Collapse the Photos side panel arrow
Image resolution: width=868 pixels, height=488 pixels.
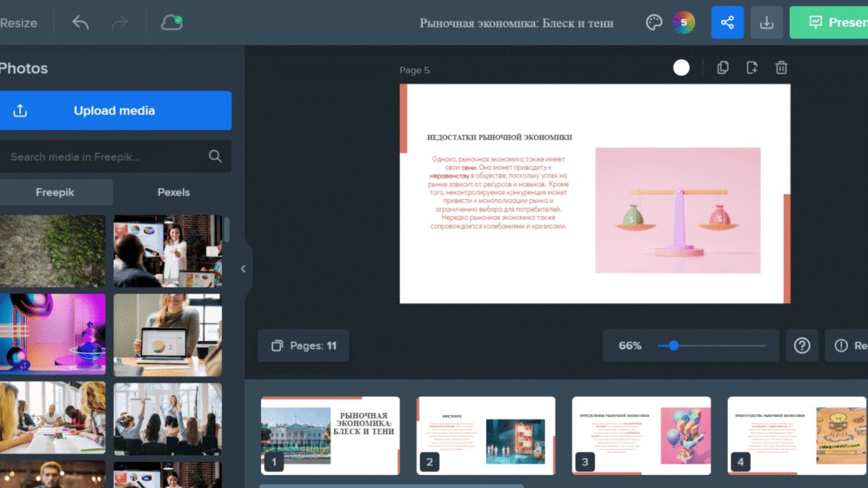coord(243,269)
